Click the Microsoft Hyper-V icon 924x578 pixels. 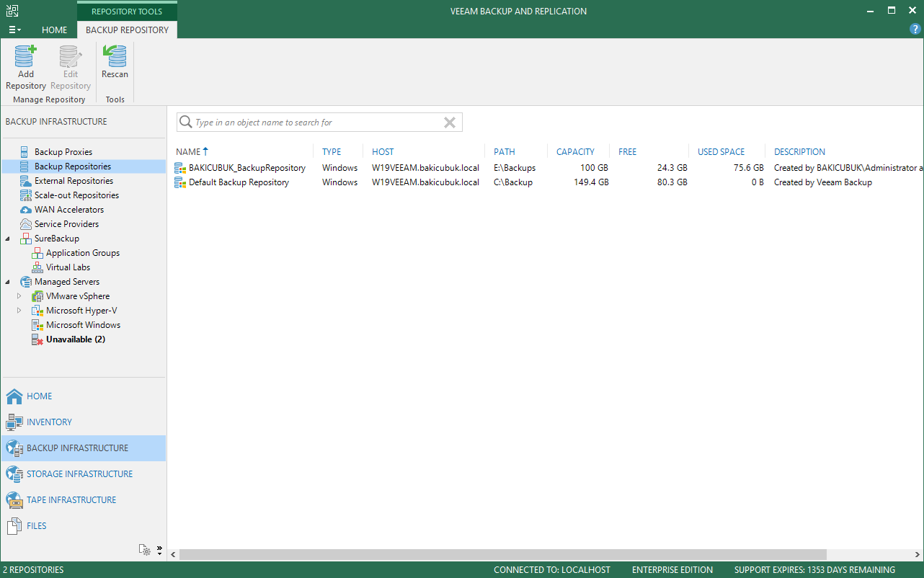37,311
